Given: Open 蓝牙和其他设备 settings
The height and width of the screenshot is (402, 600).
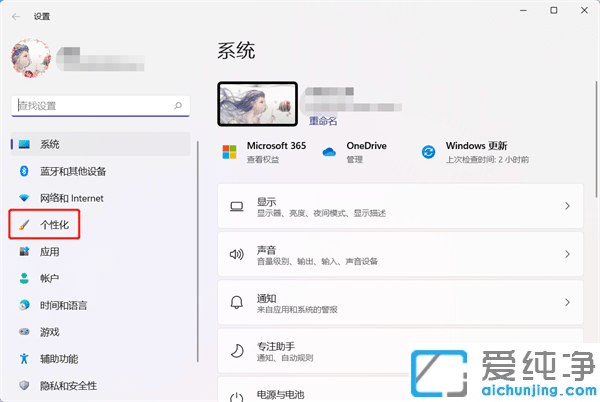Looking at the screenshot, I should pos(73,171).
